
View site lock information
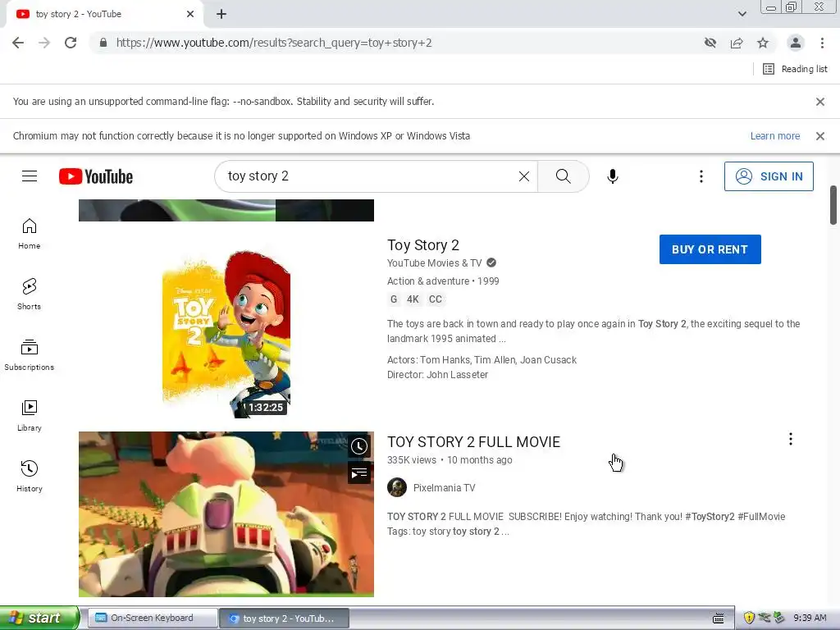tap(103, 43)
